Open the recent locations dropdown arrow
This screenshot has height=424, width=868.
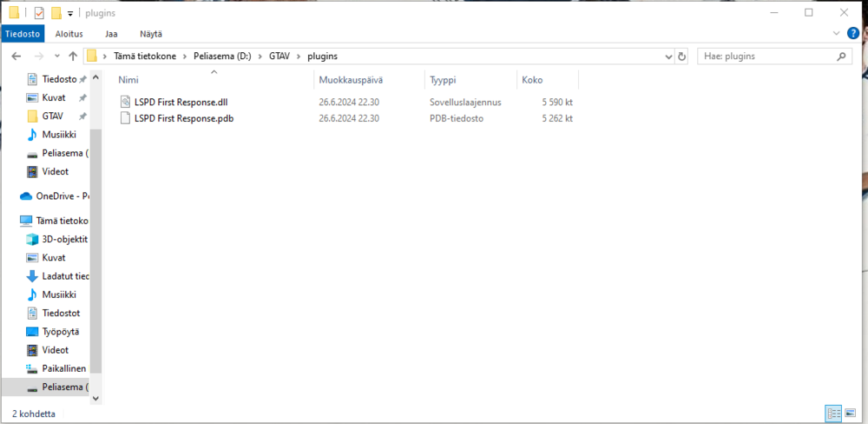(57, 56)
